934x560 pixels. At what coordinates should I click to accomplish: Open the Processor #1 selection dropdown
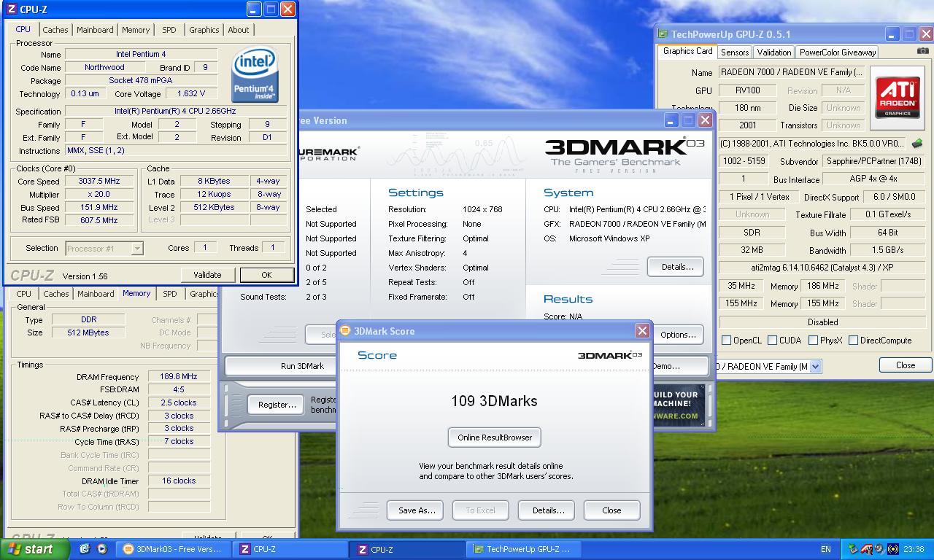[x=136, y=249]
